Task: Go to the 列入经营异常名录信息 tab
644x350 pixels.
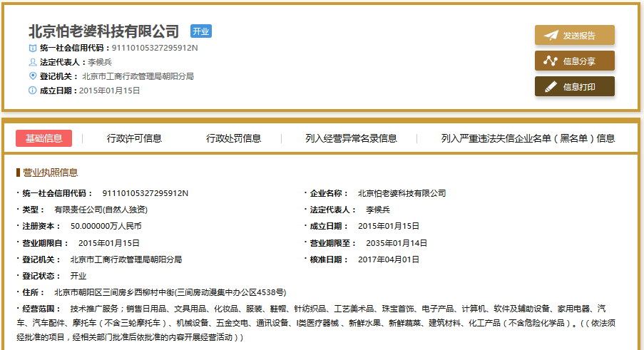Action: (351, 138)
